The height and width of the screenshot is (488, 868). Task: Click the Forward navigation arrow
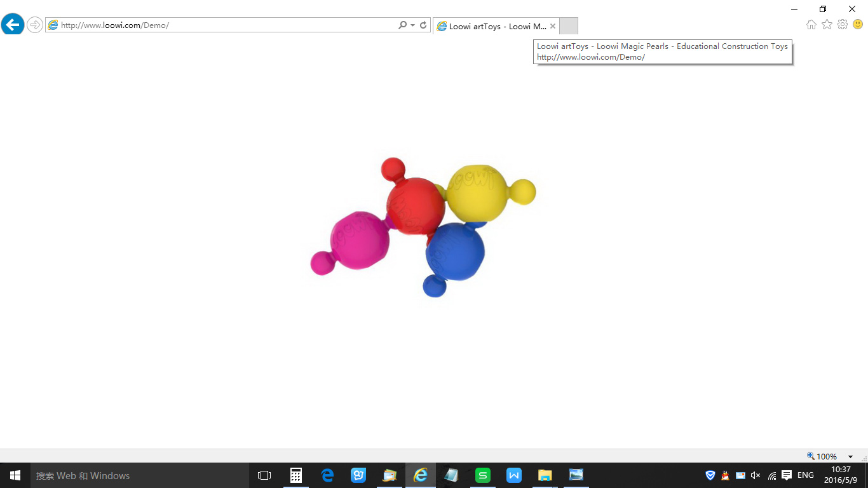[35, 25]
